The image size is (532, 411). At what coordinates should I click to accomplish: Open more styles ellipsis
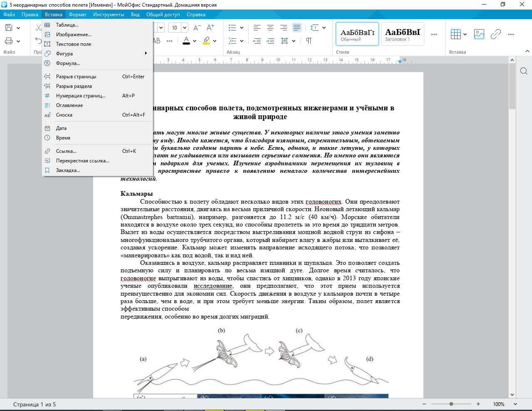pos(434,34)
